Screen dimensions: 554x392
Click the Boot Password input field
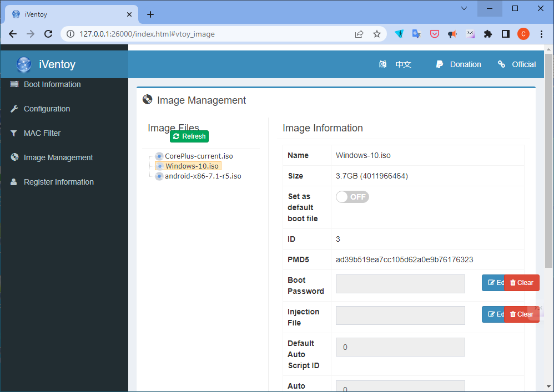(400, 284)
